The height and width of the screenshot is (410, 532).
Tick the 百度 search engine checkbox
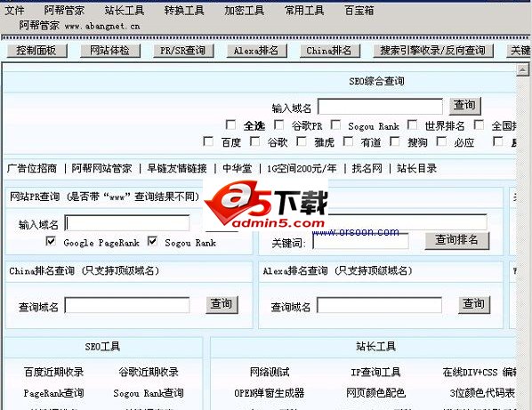click(208, 141)
